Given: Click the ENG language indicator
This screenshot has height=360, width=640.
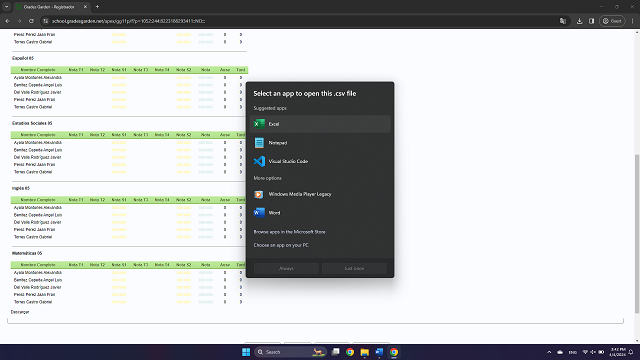Looking at the screenshot, I should tap(573, 352).
